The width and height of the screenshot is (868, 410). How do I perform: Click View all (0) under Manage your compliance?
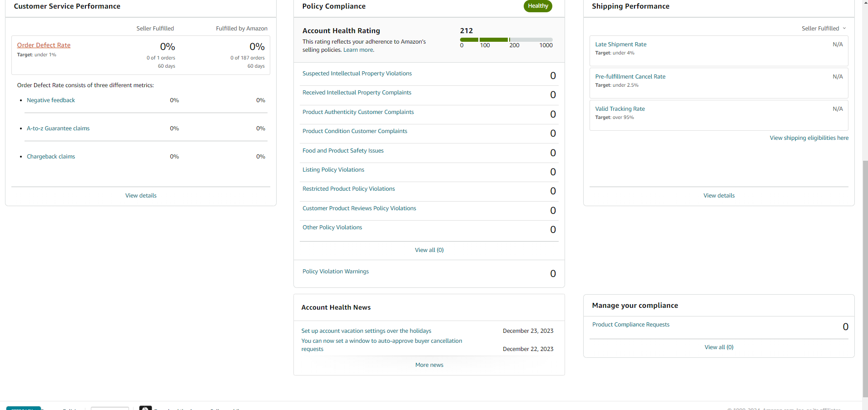[x=719, y=347]
